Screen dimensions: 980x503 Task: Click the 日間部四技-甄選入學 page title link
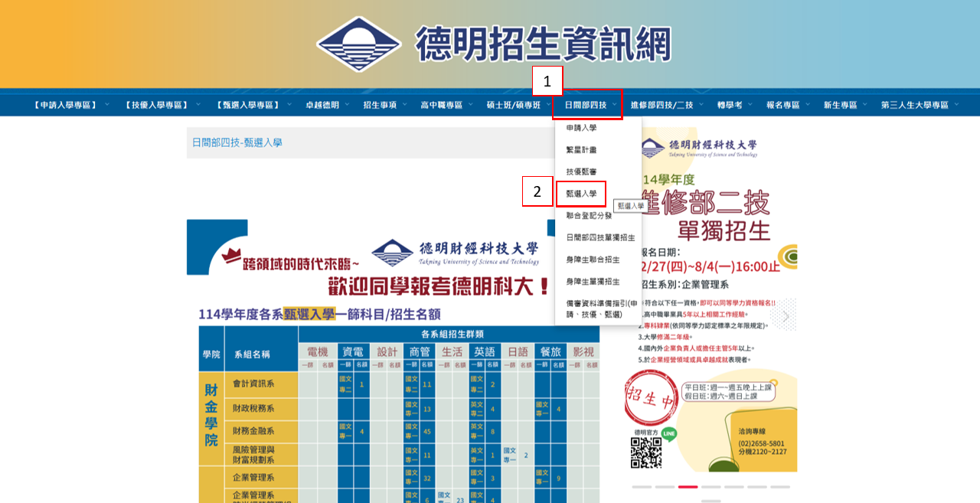pos(237,142)
